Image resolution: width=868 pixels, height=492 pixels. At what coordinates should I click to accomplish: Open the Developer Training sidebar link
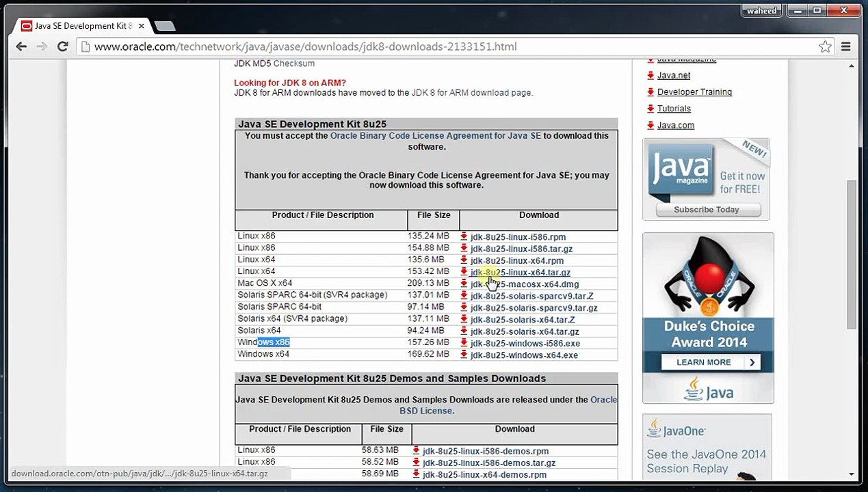[694, 92]
